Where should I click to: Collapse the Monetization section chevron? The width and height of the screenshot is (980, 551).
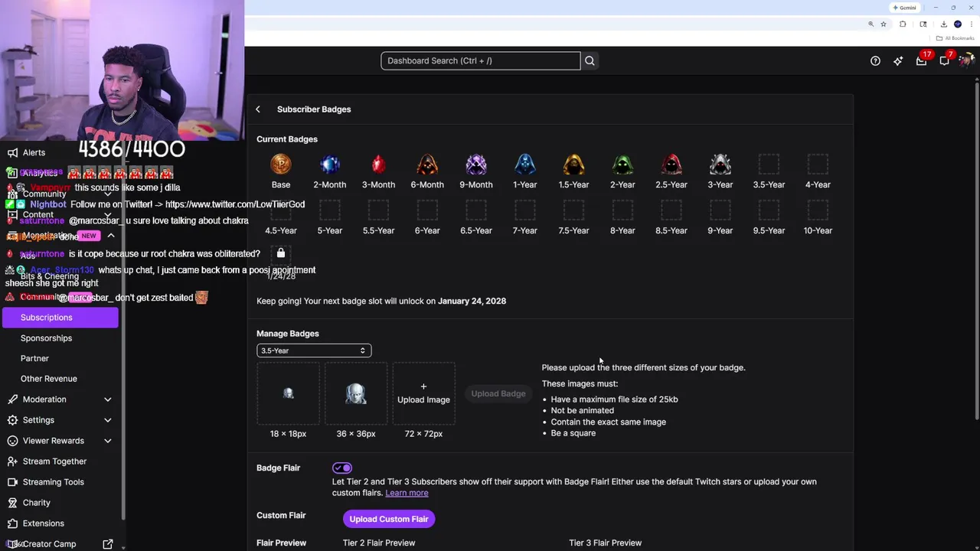[111, 236]
